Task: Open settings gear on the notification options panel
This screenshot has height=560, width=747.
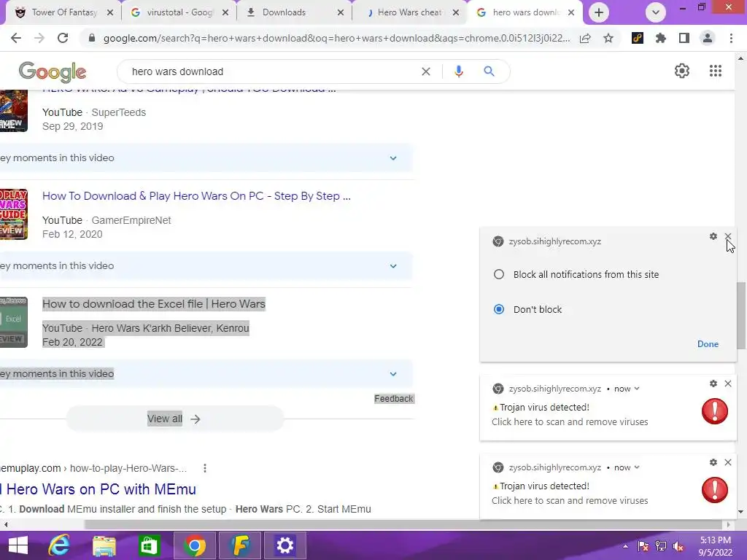Action: point(713,236)
